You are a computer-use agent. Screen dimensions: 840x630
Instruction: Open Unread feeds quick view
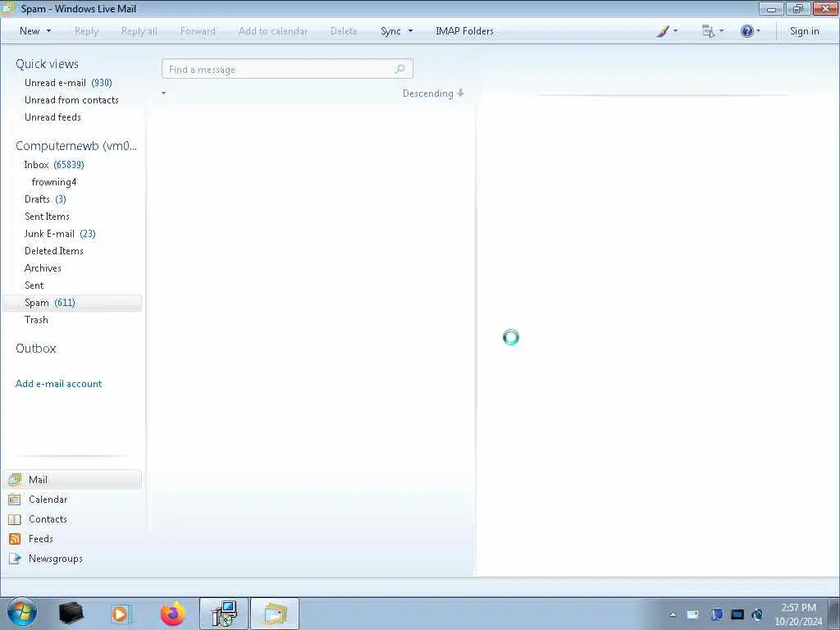[52, 116]
